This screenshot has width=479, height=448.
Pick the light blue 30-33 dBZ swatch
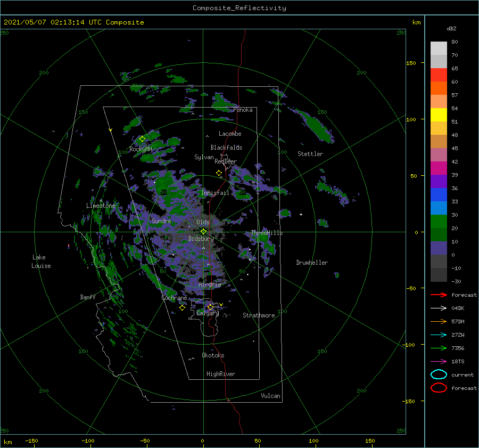(x=439, y=208)
